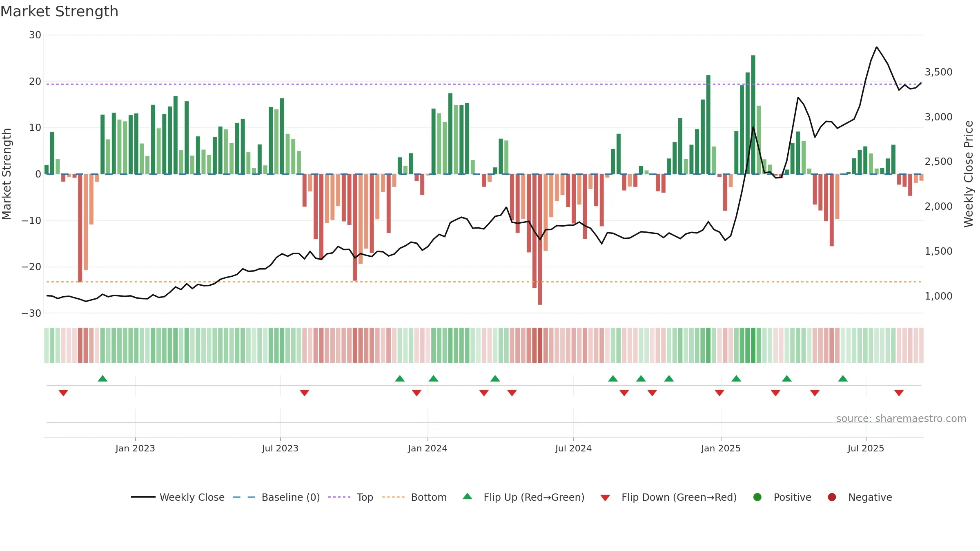Click the vertical Market Strength axis title
980x551 pixels.
(7, 174)
